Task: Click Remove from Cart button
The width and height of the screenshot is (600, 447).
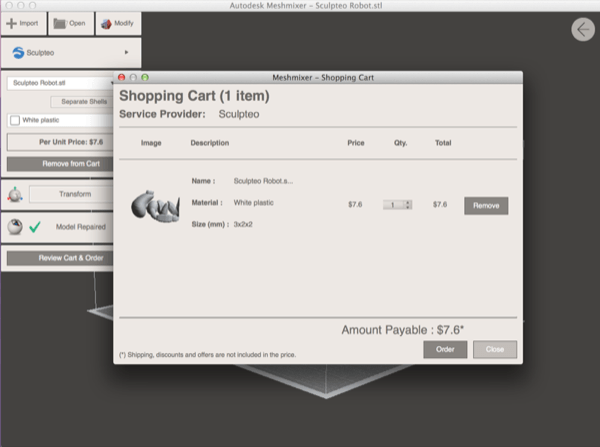Action: coord(70,163)
